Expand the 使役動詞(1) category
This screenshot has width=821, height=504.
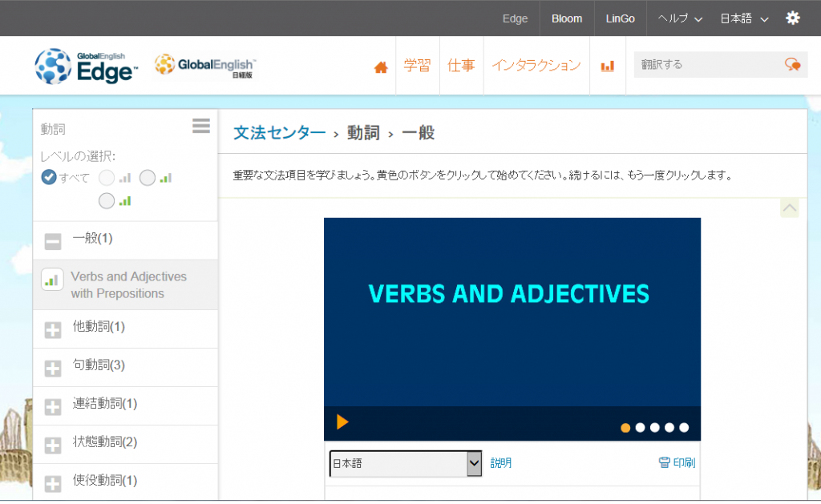click(52, 484)
